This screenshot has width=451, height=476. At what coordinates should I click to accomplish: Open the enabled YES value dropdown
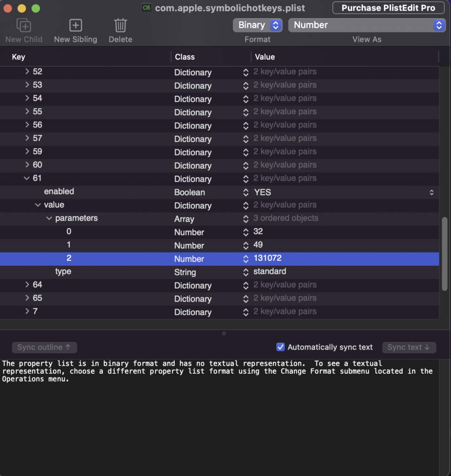coord(431,192)
